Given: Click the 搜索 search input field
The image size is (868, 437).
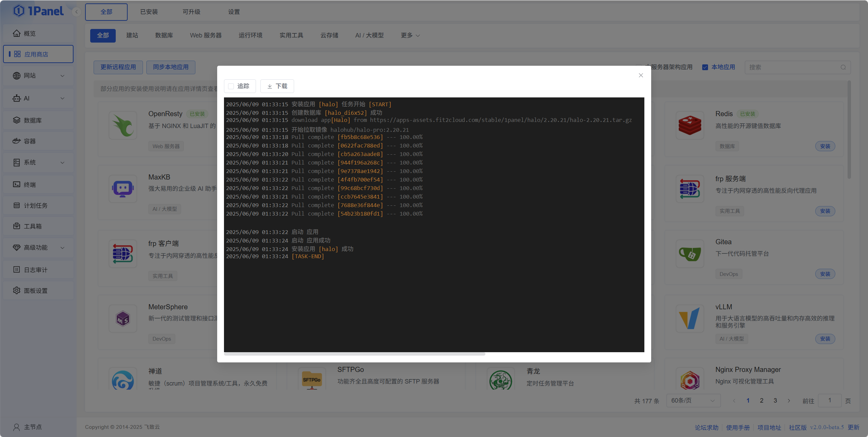Looking at the screenshot, I should (x=798, y=67).
